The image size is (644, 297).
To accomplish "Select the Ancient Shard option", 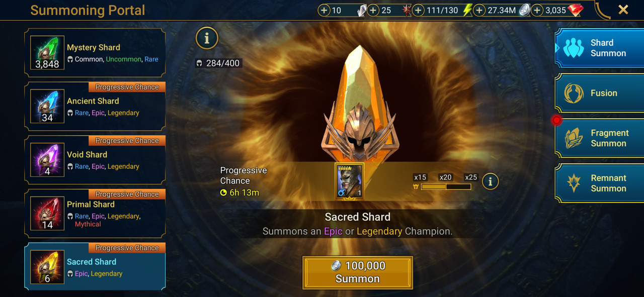I will pos(95,107).
